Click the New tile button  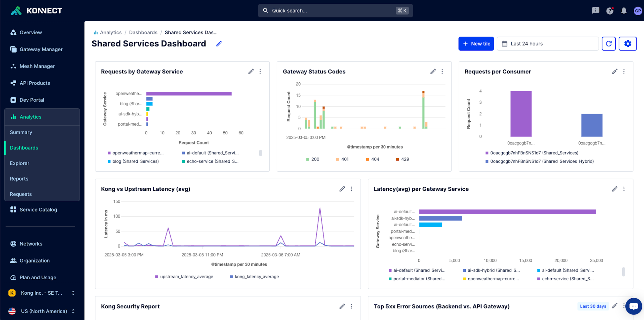pyautogui.click(x=476, y=44)
